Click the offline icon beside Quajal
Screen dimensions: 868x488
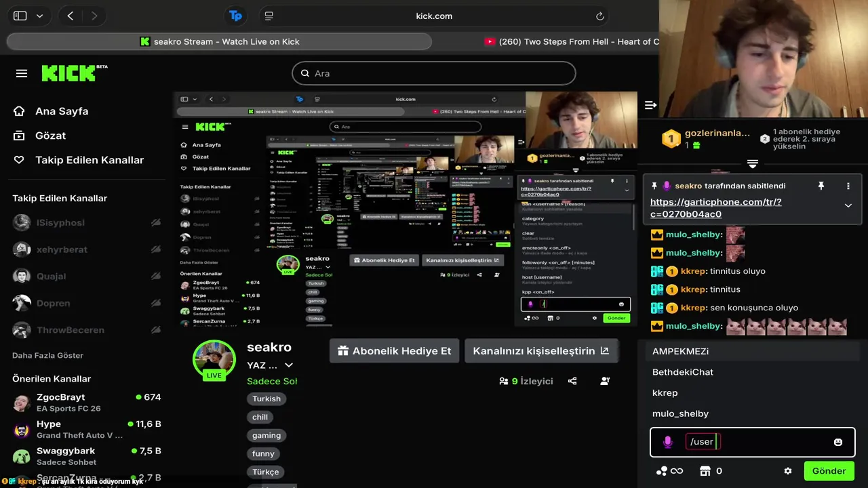(156, 276)
